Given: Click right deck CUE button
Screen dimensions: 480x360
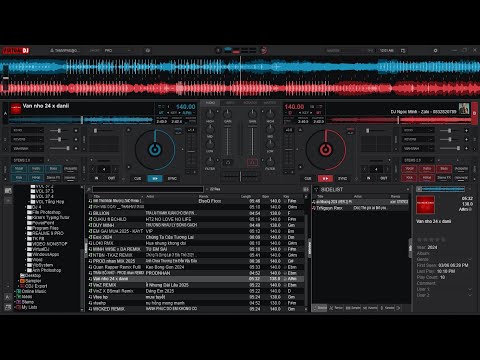Looking at the screenshot, I should point(308,179).
